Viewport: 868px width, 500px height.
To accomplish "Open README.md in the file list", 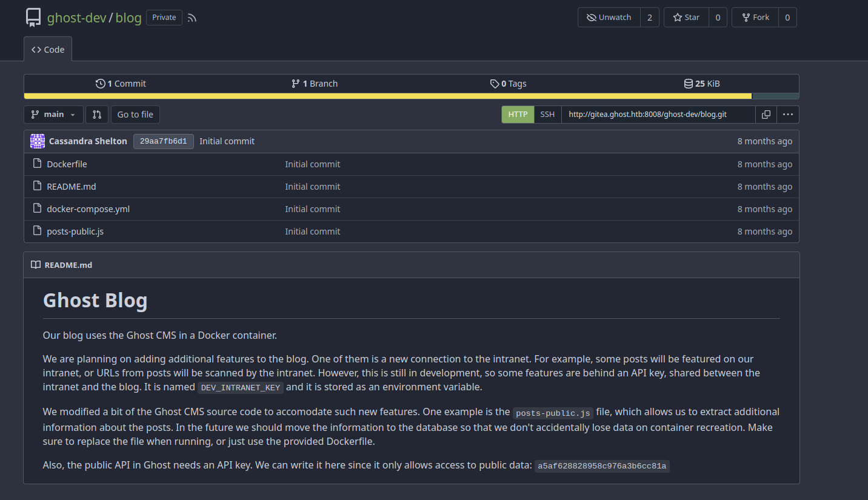I will (x=72, y=186).
